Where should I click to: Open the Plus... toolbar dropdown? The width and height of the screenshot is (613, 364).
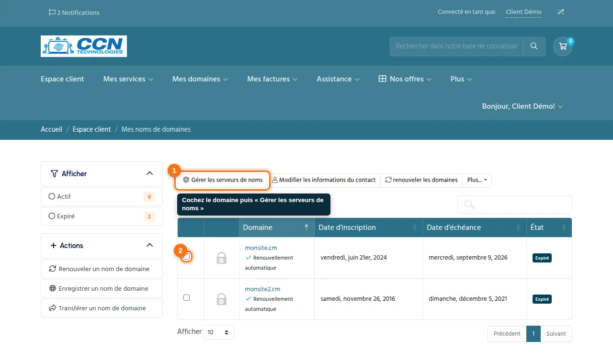[x=477, y=180]
